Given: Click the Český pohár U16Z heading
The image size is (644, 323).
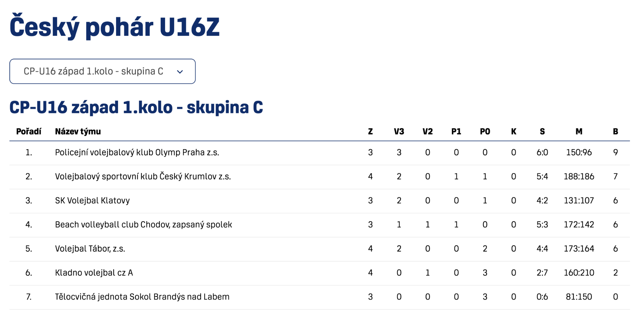Looking at the screenshot, I should pos(115,27).
